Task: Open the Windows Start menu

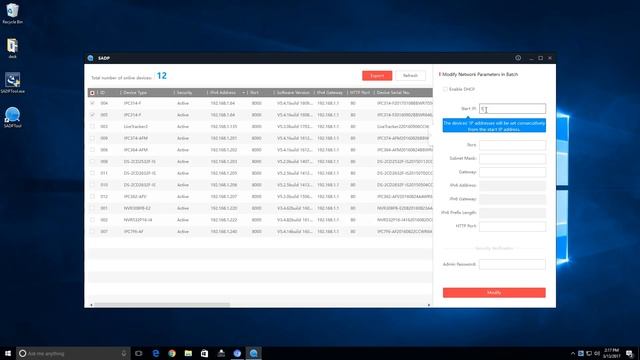Action: tap(8, 353)
